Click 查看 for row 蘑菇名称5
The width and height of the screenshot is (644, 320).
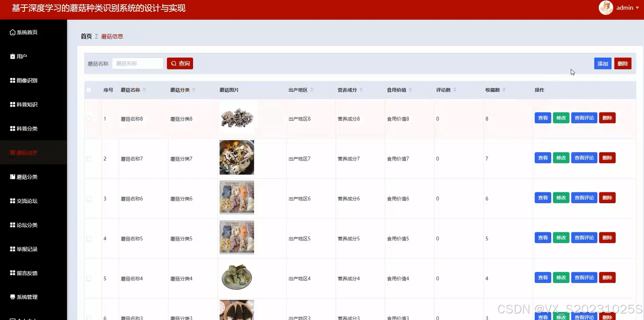click(x=543, y=237)
